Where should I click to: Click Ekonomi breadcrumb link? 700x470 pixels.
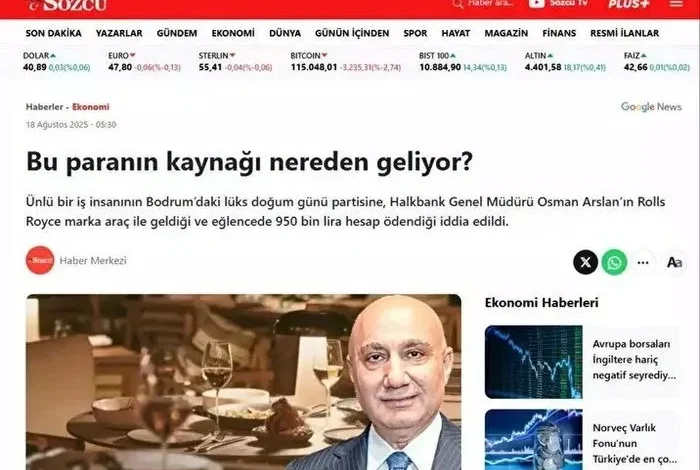pyautogui.click(x=91, y=107)
